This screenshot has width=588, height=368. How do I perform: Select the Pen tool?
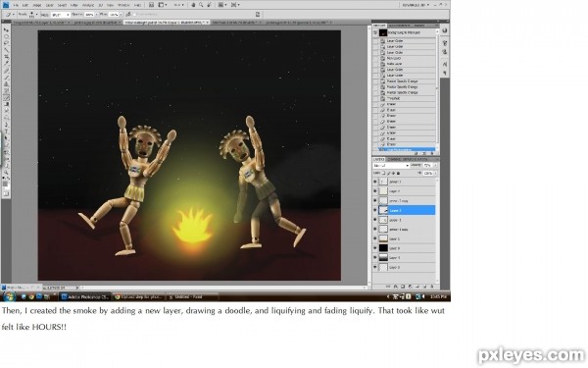6,125
